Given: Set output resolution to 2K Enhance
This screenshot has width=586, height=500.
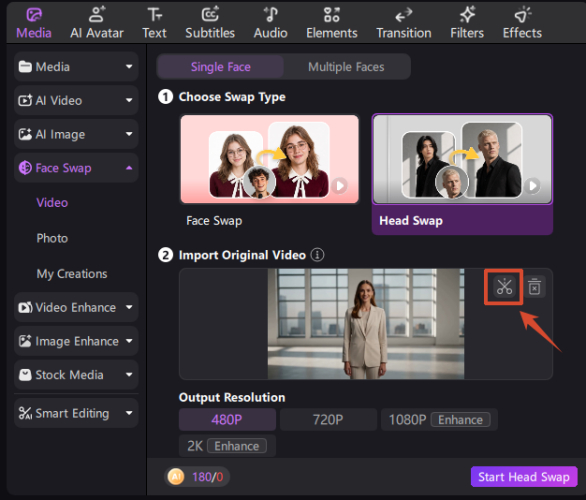Looking at the screenshot, I should tap(227, 445).
